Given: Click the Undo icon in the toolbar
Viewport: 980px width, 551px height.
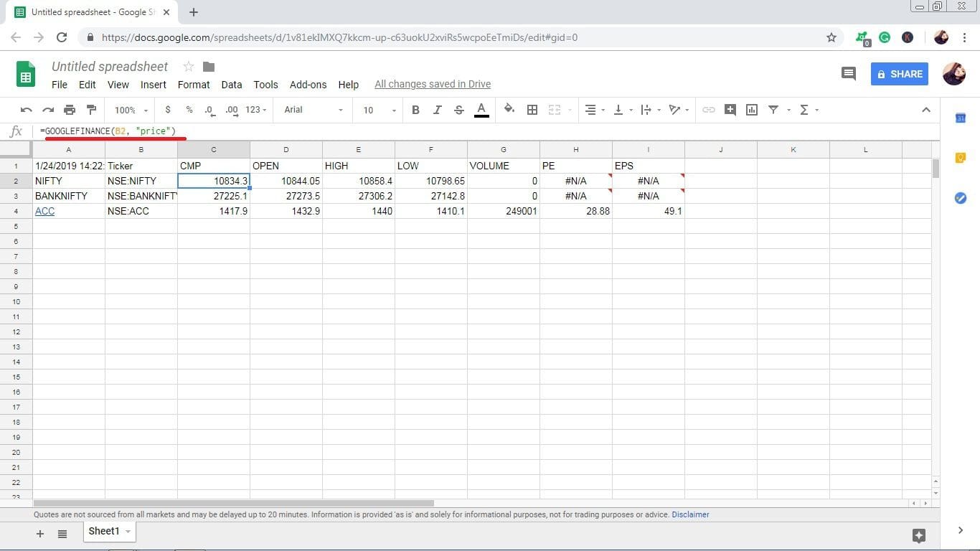Looking at the screenshot, I should pyautogui.click(x=27, y=110).
